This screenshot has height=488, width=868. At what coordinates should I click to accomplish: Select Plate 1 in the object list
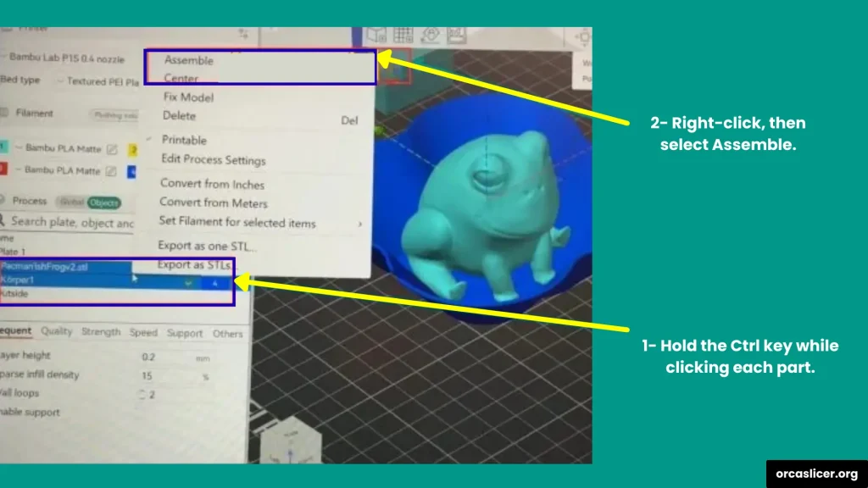(13, 252)
